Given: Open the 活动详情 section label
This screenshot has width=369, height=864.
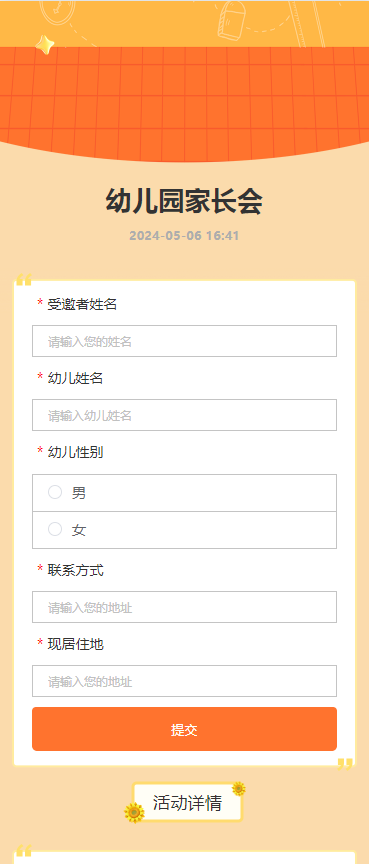Looking at the screenshot, I should coord(187,803).
